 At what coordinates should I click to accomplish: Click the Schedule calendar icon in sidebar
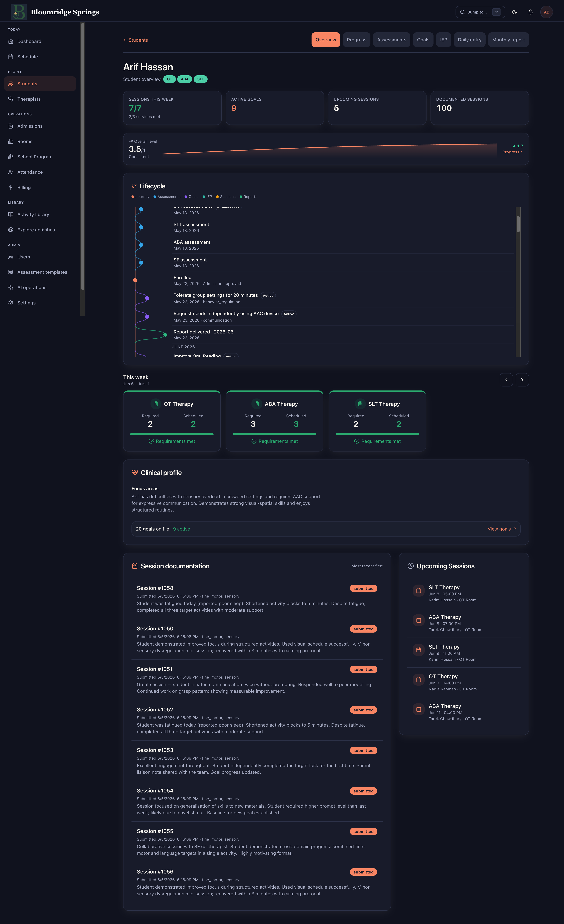coord(11,57)
